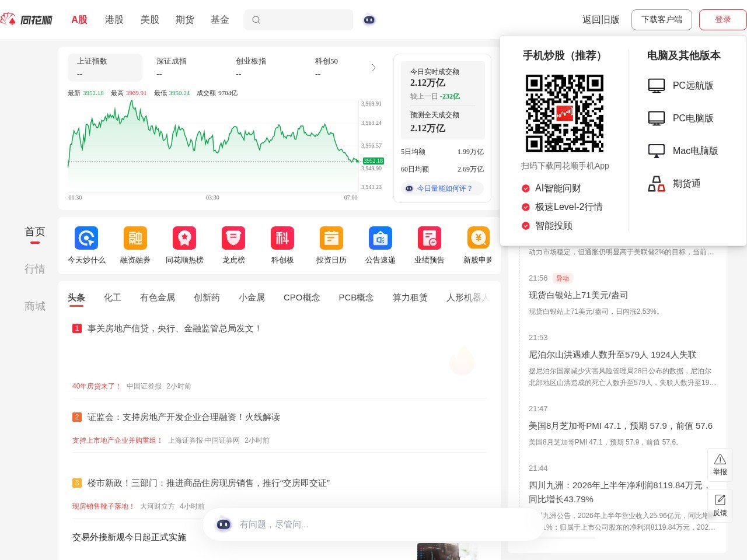Switch to 港股 market tab

[x=114, y=20]
